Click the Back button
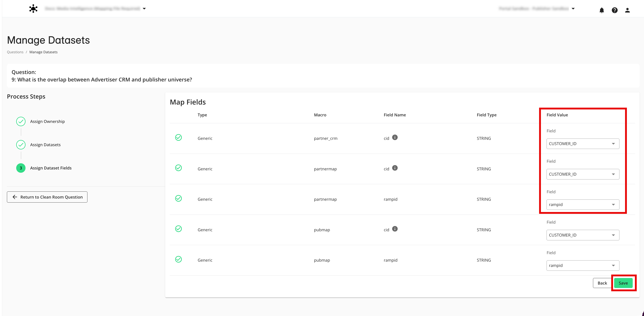Viewport: 644px width, 316px height. [x=602, y=283]
